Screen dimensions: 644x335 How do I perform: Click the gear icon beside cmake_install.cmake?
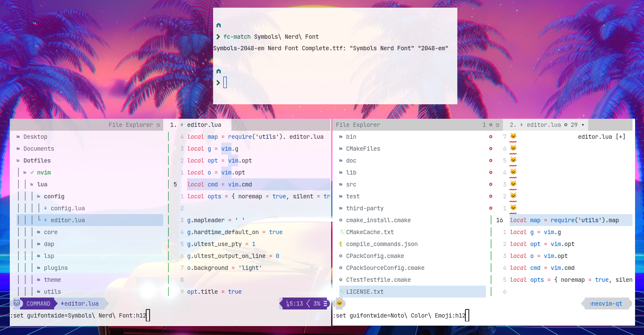click(340, 220)
